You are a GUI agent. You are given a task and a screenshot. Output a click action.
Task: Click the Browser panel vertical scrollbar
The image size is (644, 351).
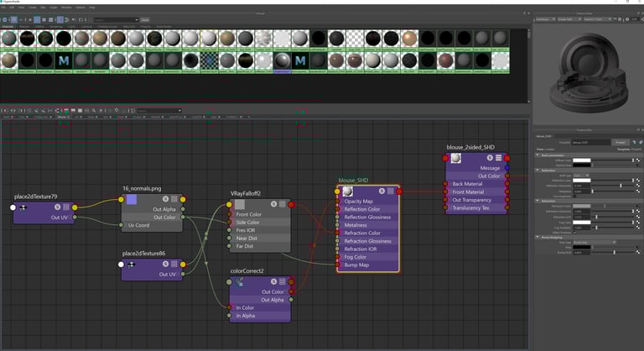528,65
